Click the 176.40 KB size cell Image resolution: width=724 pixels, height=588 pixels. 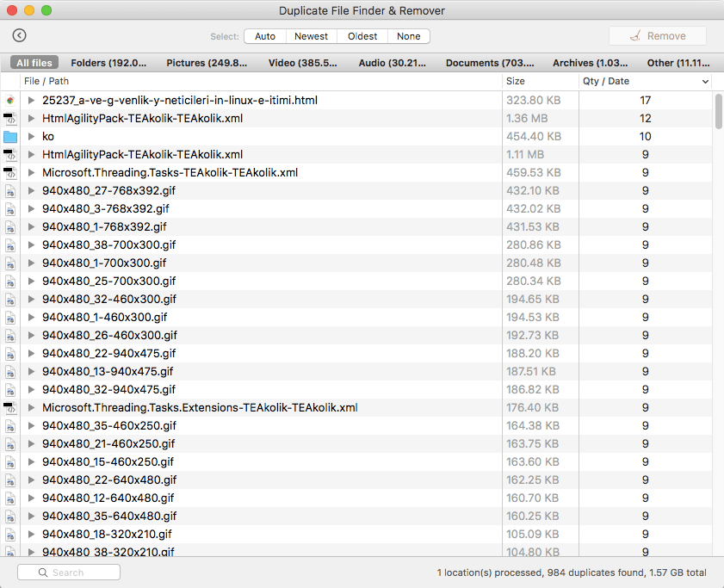pos(532,407)
